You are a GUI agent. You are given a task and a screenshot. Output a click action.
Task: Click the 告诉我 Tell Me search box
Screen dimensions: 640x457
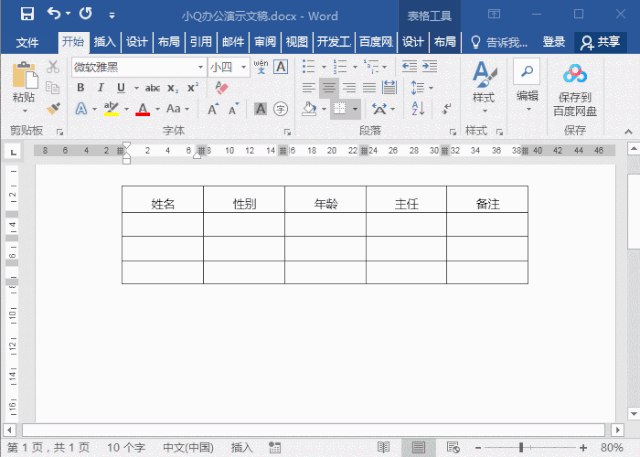click(499, 42)
